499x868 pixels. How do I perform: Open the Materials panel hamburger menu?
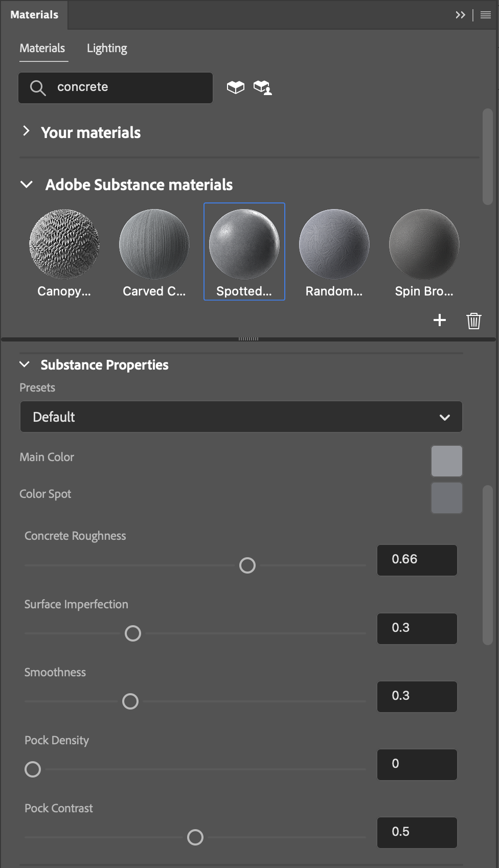(x=486, y=15)
